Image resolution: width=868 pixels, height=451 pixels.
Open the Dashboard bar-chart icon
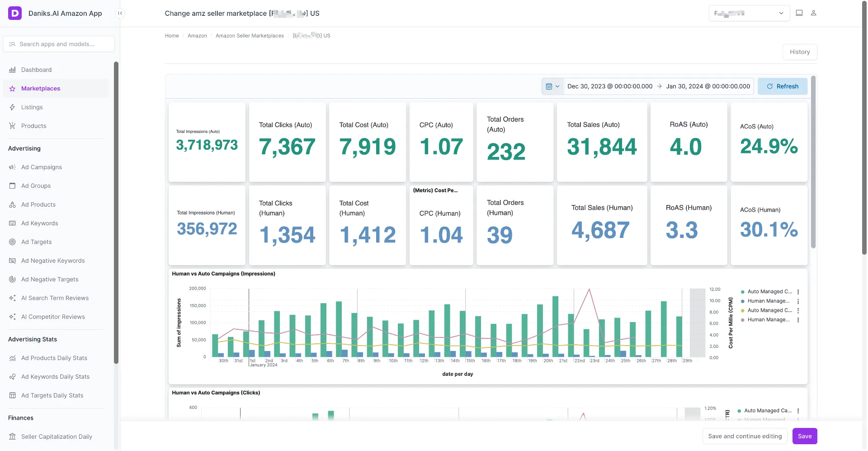[x=12, y=70]
